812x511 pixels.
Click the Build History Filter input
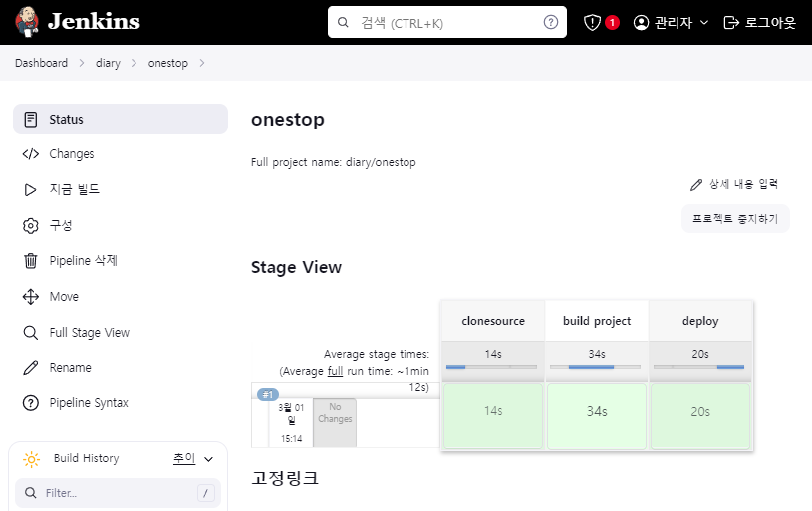(x=119, y=493)
